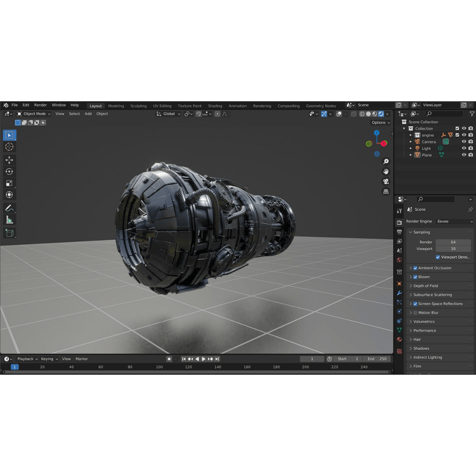Select the Move tool
This screenshot has height=476, width=476.
(9, 160)
